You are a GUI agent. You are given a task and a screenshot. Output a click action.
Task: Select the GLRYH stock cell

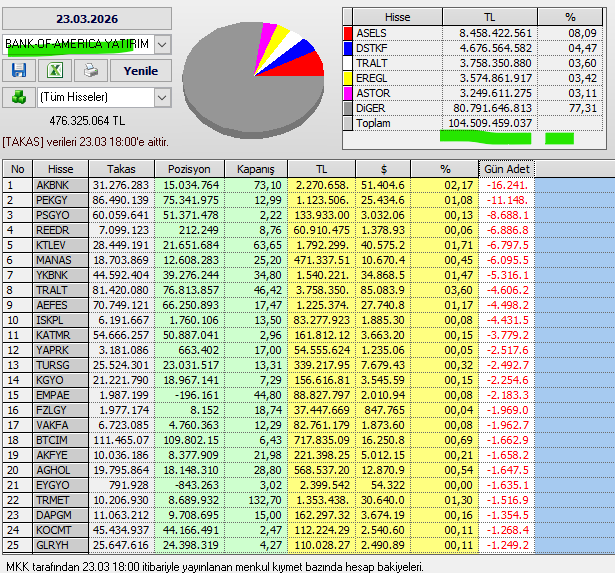(x=61, y=545)
